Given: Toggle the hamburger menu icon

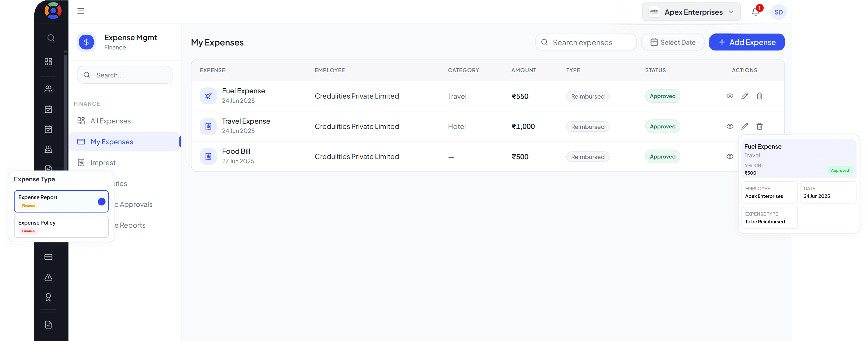Looking at the screenshot, I should click(x=80, y=11).
